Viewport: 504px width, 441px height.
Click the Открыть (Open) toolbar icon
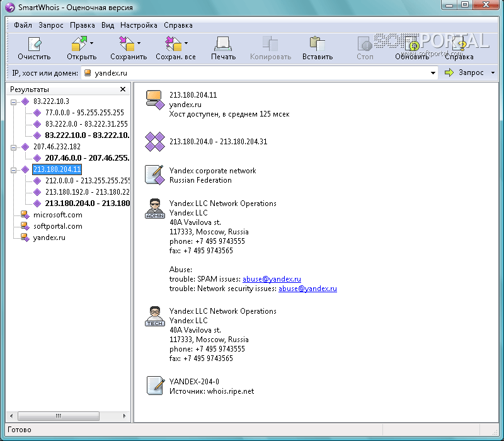click(x=79, y=43)
